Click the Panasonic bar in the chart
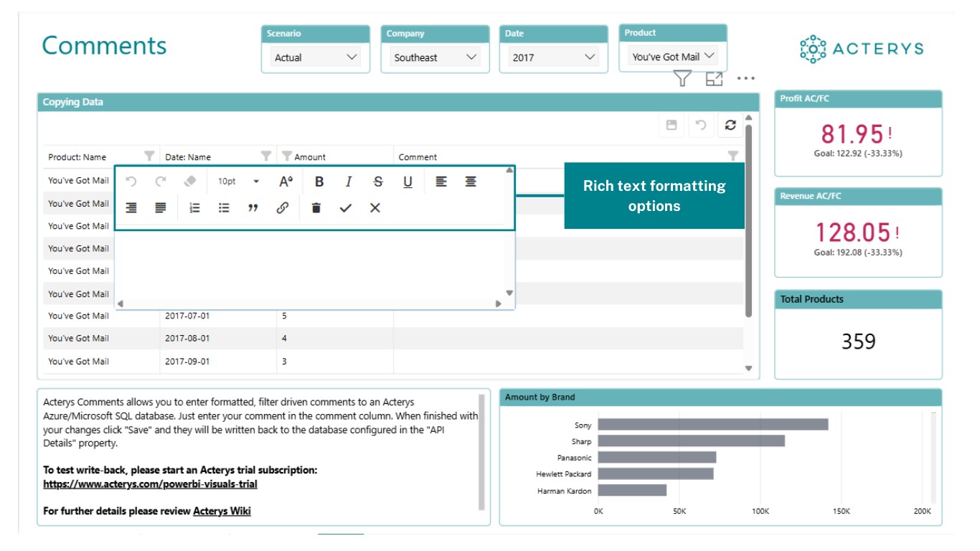980x551 pixels. pos(657,457)
